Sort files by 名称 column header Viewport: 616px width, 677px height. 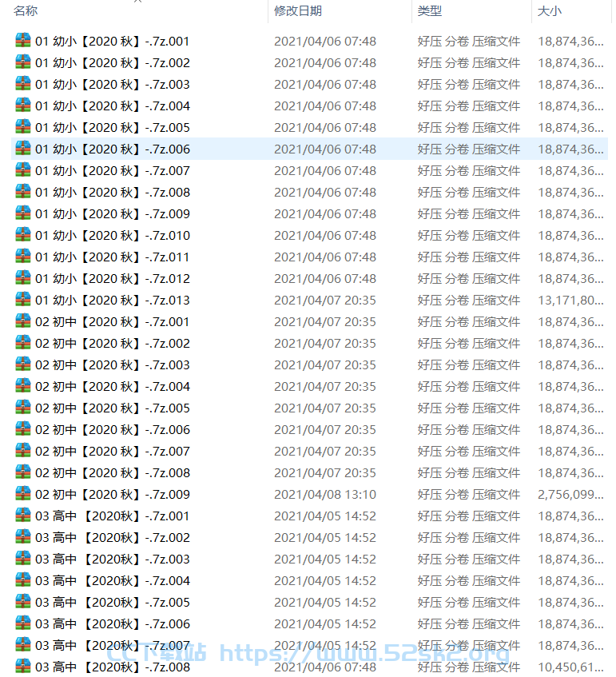26,11
